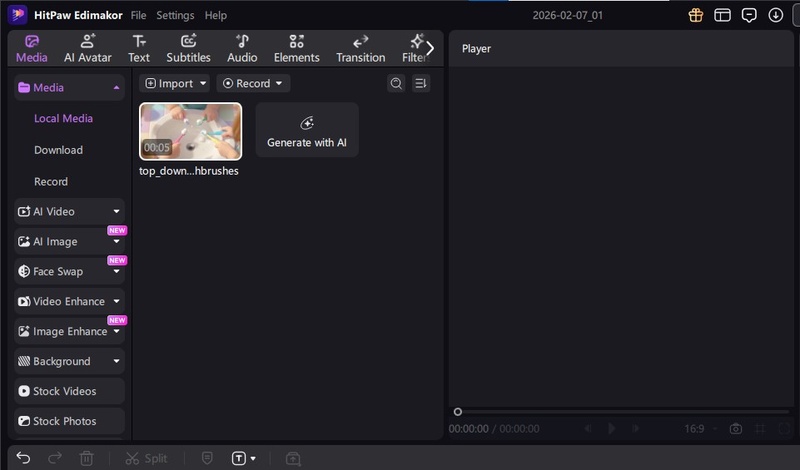
Task: Click the search icon in media panel
Action: 396,84
